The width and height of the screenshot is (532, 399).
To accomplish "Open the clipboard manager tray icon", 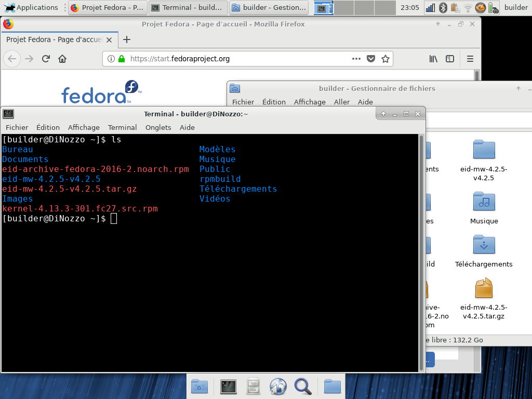I will pos(455,7).
